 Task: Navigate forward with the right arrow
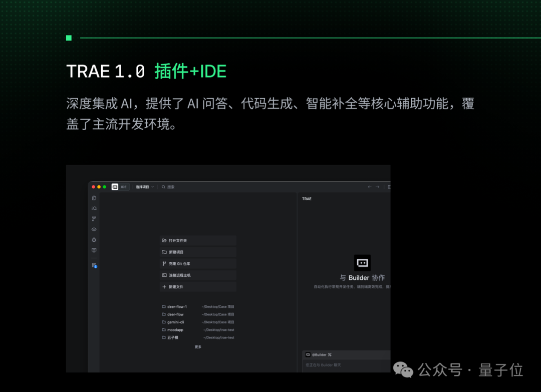pos(378,187)
